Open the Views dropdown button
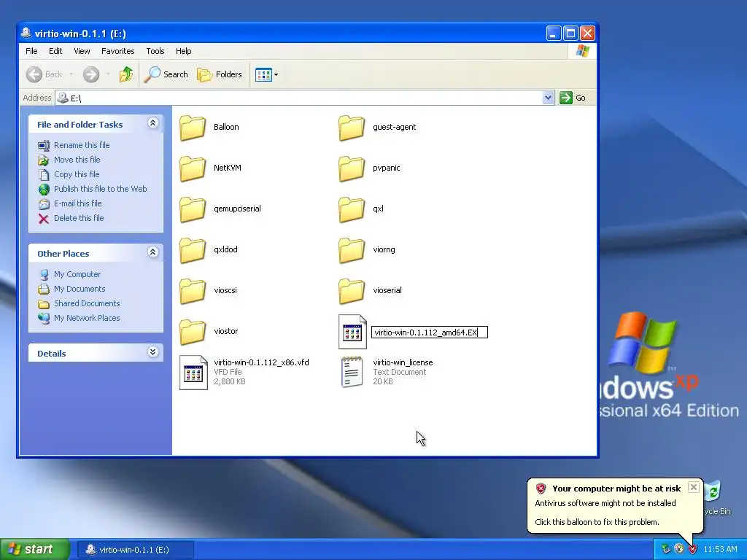The width and height of the screenshot is (747, 560). (x=266, y=74)
